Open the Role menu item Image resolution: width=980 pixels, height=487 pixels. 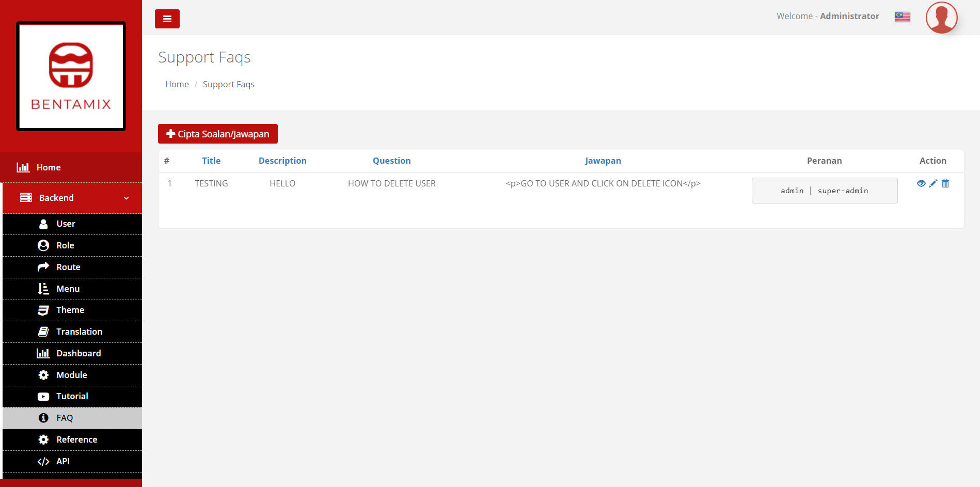tap(65, 245)
